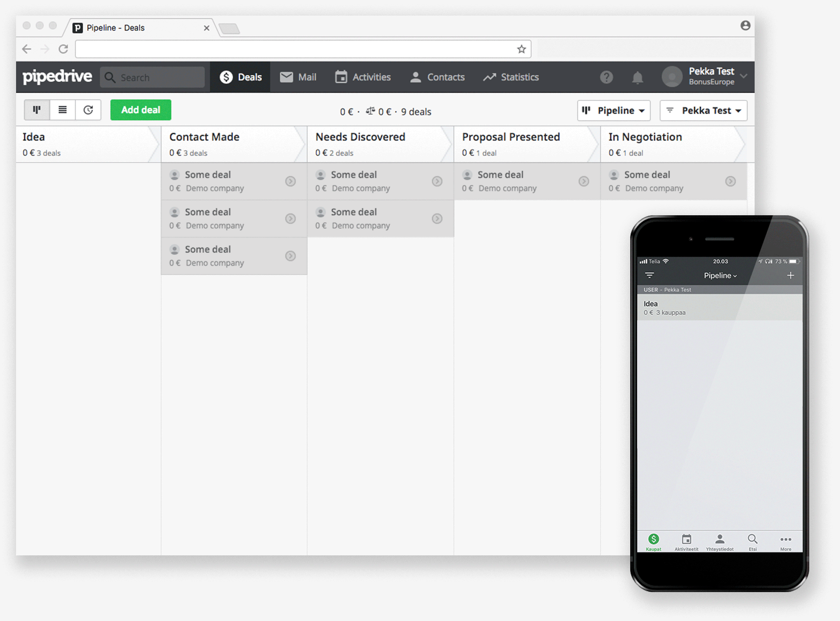Click arrow on third Contact Made deal
The image size is (840, 621).
click(x=291, y=256)
